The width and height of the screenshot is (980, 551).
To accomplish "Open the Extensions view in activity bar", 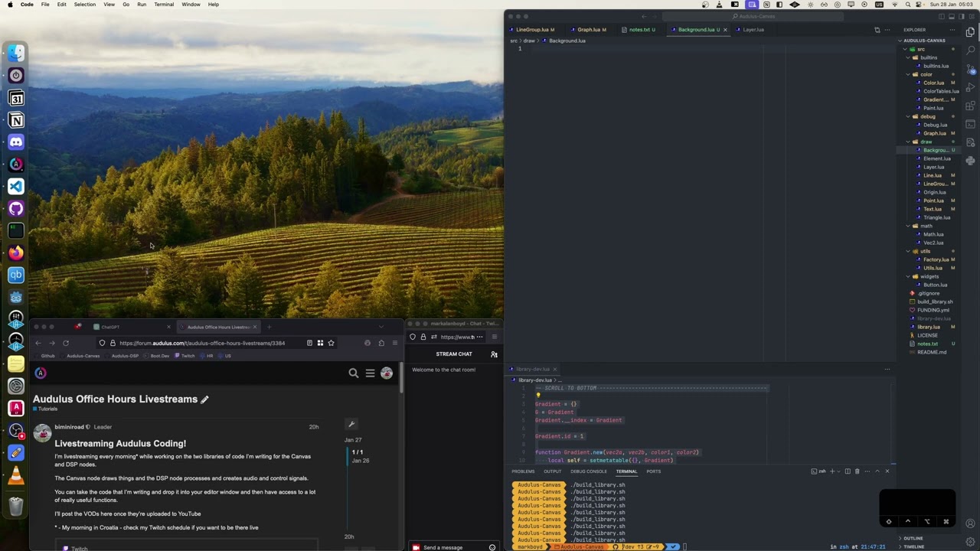I will tap(970, 106).
